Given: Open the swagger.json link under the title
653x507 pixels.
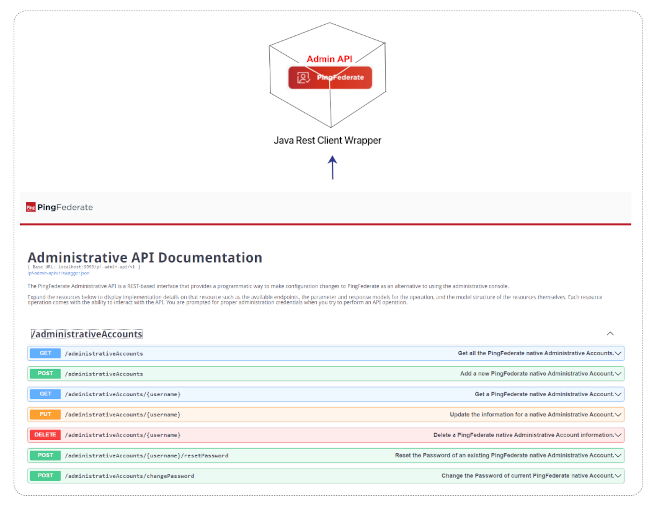Looking at the screenshot, I should (x=58, y=273).
